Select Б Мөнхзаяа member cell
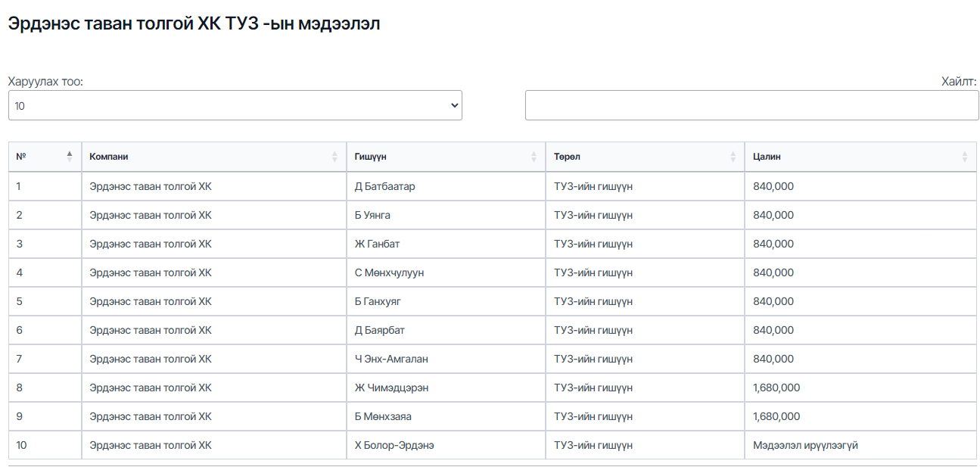Viewport: 980px width, 467px height. 446,416
